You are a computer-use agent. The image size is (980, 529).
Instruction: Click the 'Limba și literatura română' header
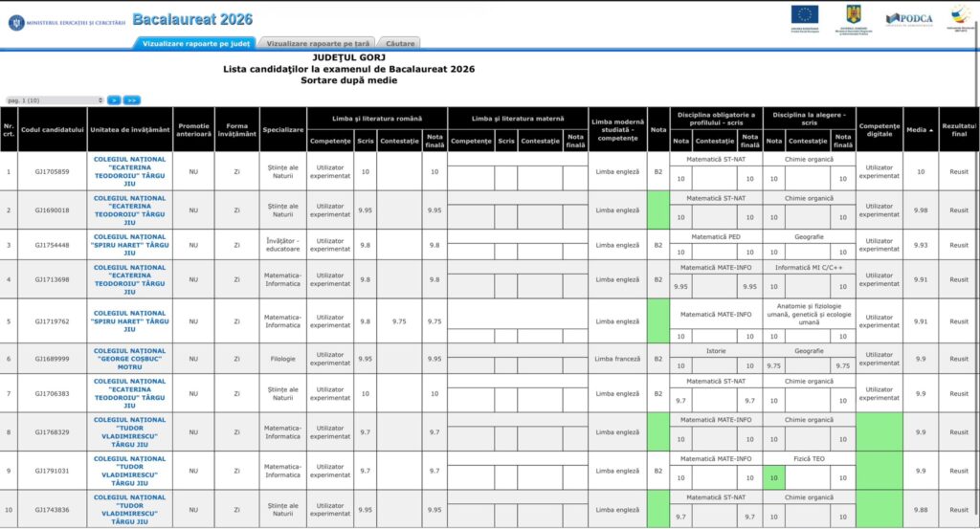[x=377, y=118]
